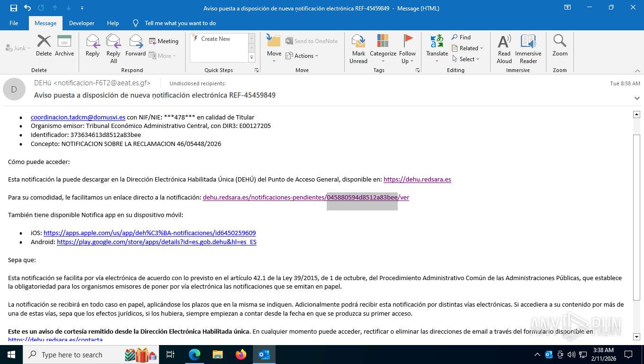Reply to the sender
The image size is (644, 364).
click(92, 45)
